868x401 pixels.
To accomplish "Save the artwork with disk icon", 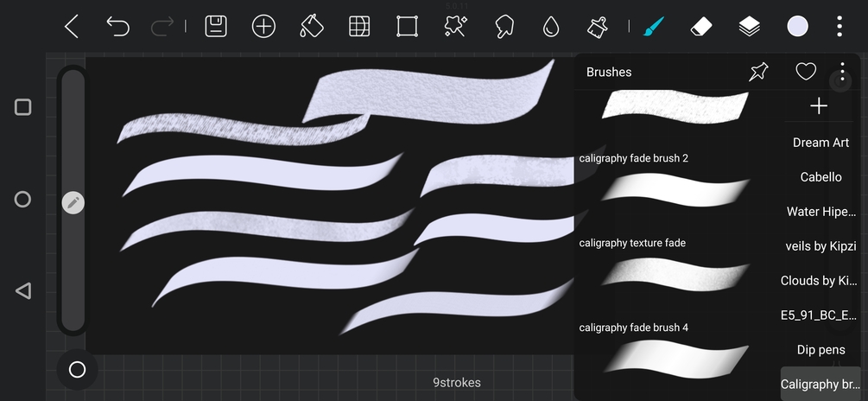I will coord(216,26).
